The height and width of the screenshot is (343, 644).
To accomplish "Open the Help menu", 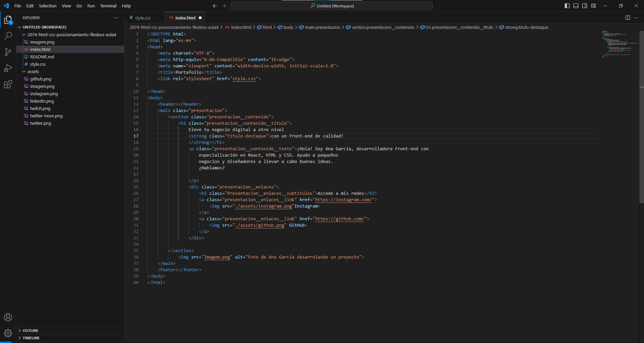I will [126, 6].
